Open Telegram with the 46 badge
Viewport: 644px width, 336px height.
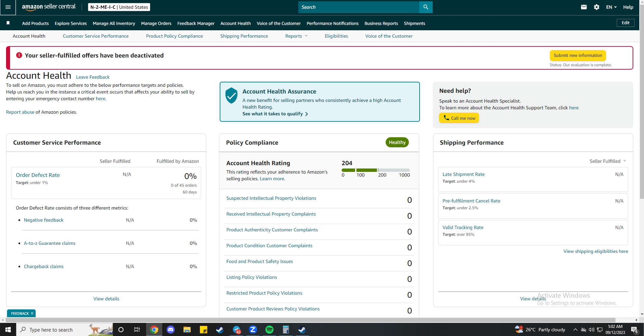[237, 330]
